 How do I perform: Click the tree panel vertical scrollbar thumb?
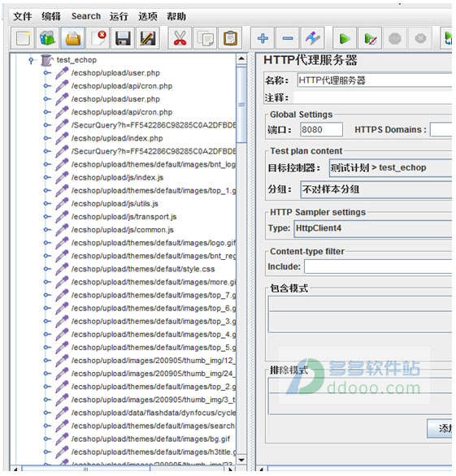(242, 105)
